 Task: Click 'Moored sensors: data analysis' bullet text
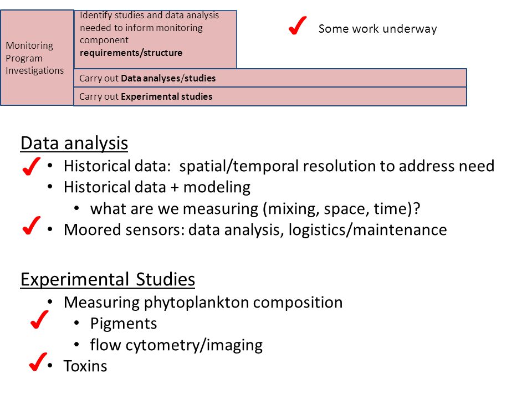tap(255, 230)
